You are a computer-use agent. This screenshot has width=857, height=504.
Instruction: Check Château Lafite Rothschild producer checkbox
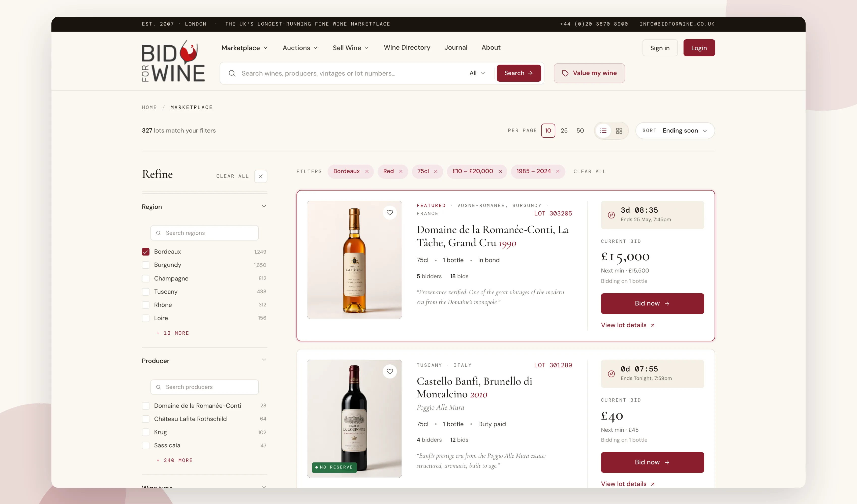pyautogui.click(x=145, y=419)
